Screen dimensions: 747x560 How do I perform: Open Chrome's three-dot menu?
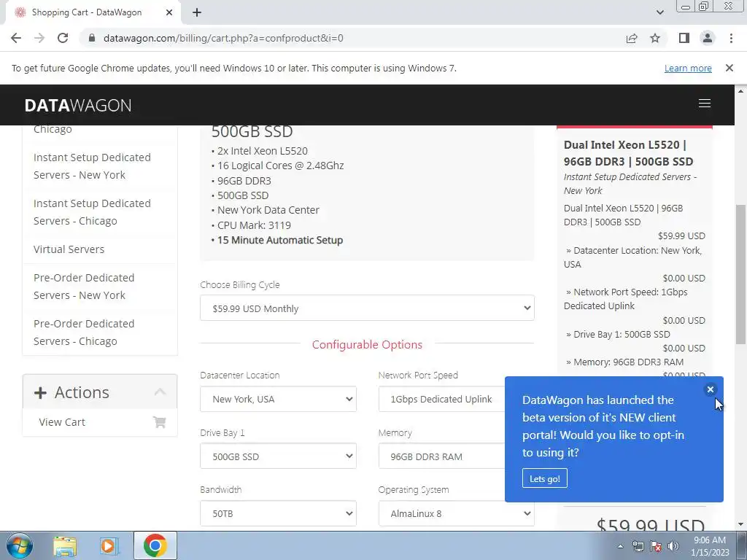pyautogui.click(x=731, y=38)
